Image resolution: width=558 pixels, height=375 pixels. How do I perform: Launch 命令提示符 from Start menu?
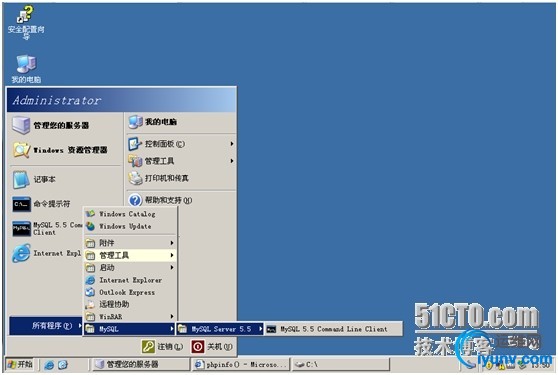click(41, 204)
